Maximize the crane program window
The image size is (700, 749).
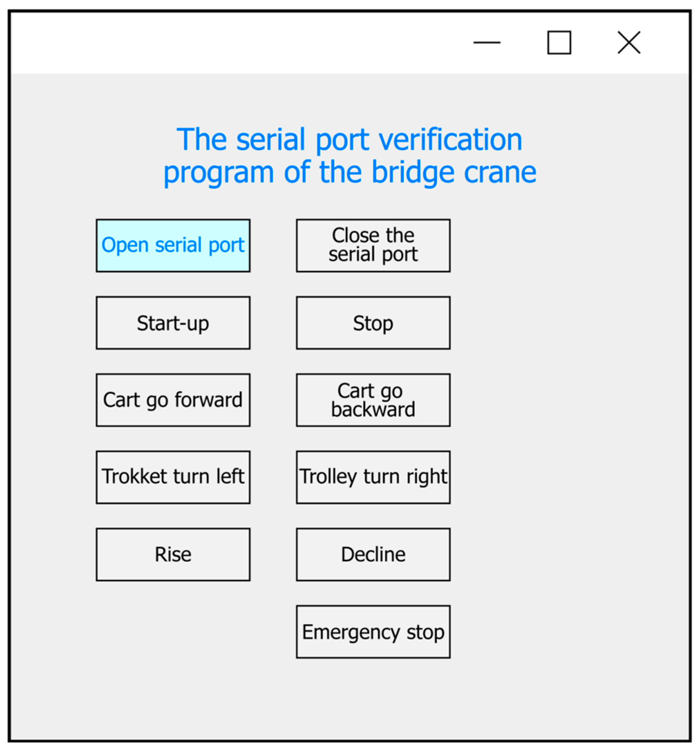tap(559, 43)
